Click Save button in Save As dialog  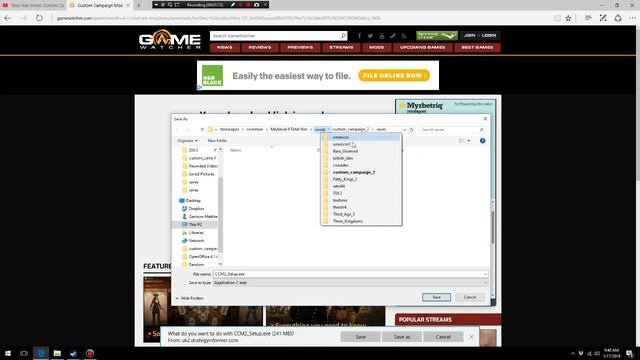click(x=436, y=297)
